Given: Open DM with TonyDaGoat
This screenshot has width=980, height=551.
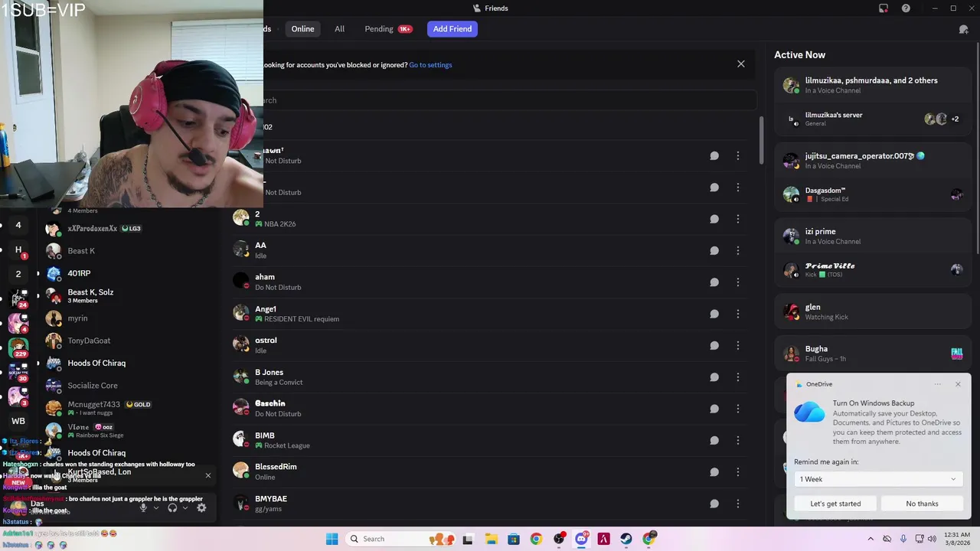Looking at the screenshot, I should coord(130,341).
